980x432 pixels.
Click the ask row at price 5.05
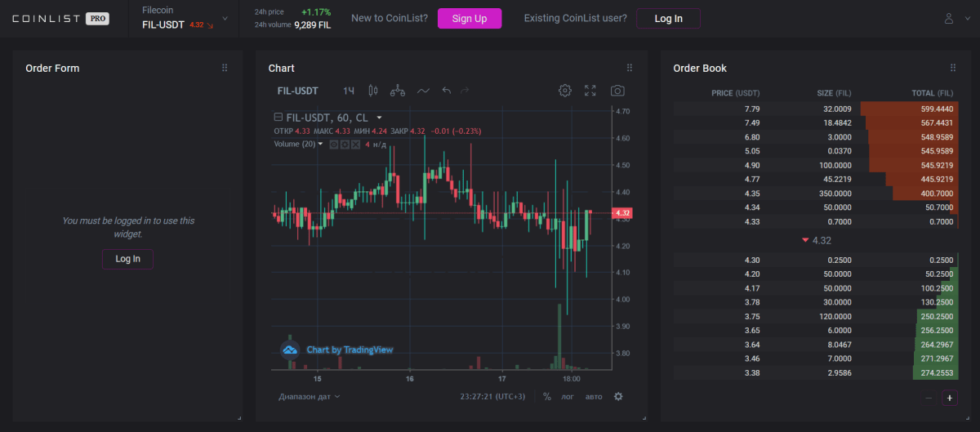pyautogui.click(x=815, y=151)
